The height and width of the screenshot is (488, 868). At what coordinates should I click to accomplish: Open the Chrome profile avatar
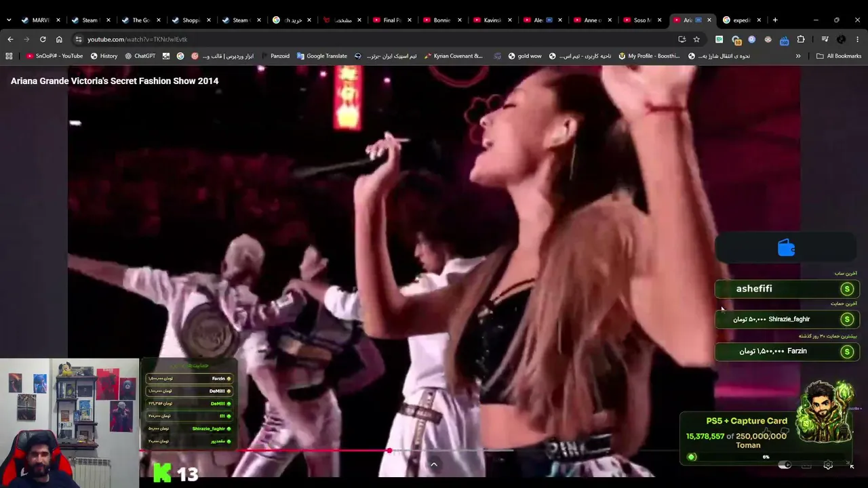coord(842,39)
